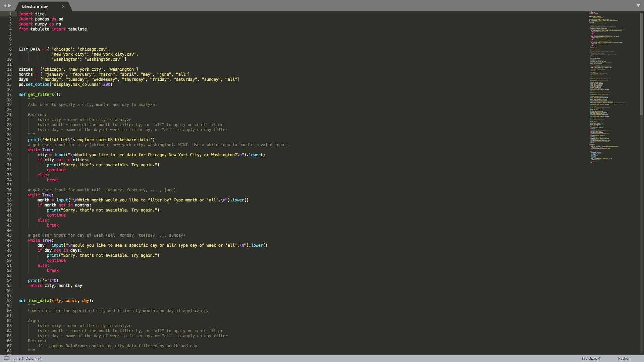
Task: Click the import time statement
Action: (32, 14)
